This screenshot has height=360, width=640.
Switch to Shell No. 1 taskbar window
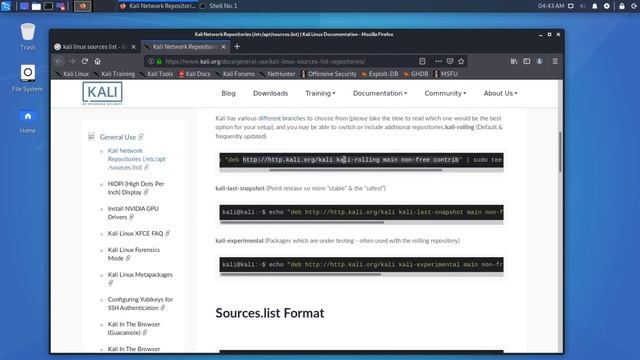point(219,6)
